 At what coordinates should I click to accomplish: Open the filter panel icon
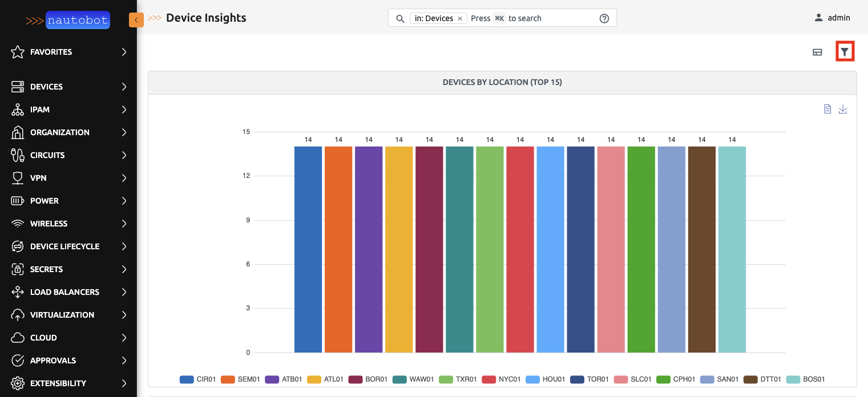(845, 51)
